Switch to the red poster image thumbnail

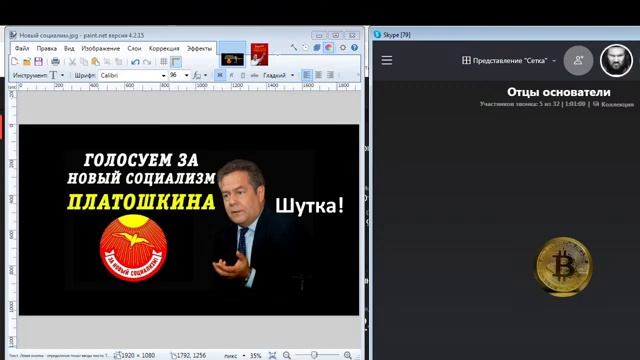pyautogui.click(x=260, y=54)
